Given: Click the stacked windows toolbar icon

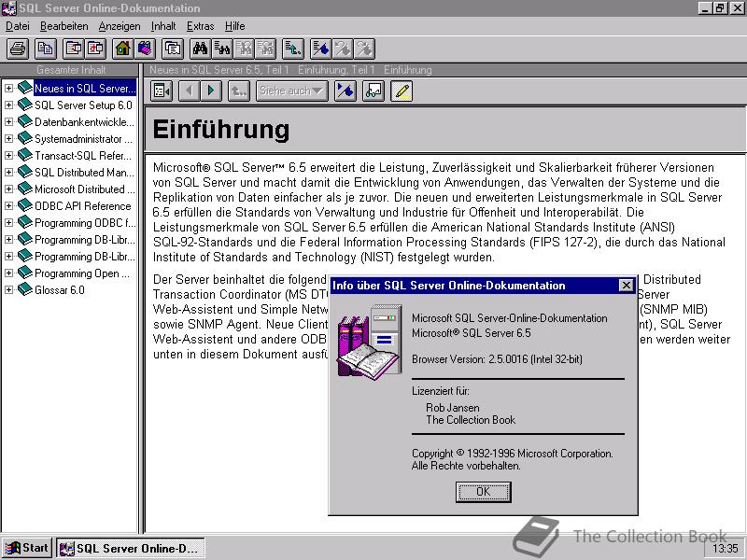Looking at the screenshot, I should point(173,49).
